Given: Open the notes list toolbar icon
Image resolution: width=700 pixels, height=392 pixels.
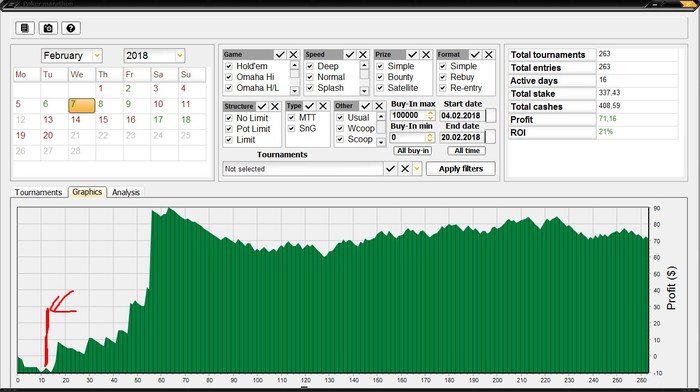Looking at the screenshot, I should pyautogui.click(x=25, y=28).
